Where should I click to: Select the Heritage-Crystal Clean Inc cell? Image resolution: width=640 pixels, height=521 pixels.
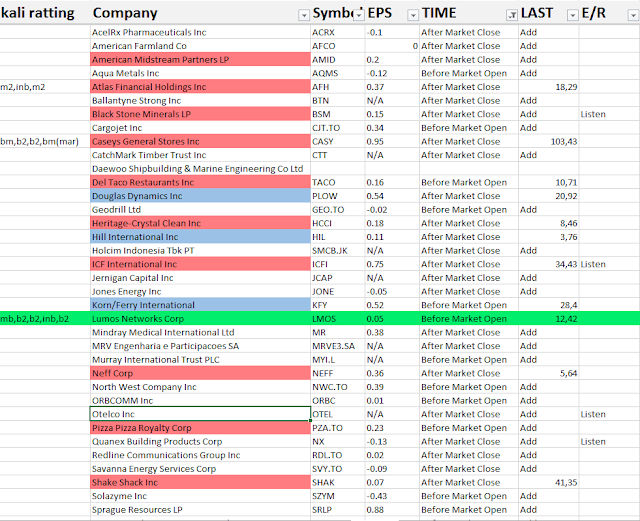tap(200, 223)
